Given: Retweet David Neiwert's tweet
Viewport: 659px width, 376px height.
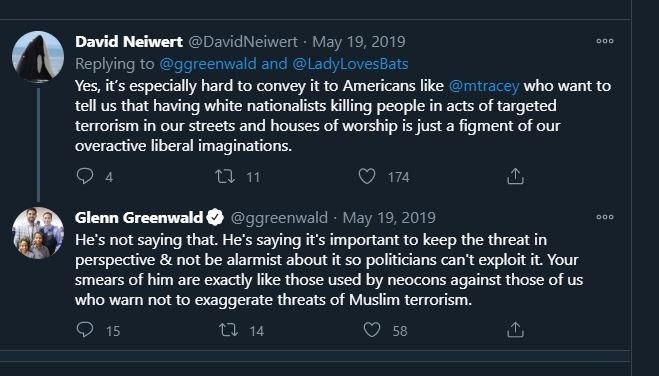Looking at the screenshot, I should point(225,176).
